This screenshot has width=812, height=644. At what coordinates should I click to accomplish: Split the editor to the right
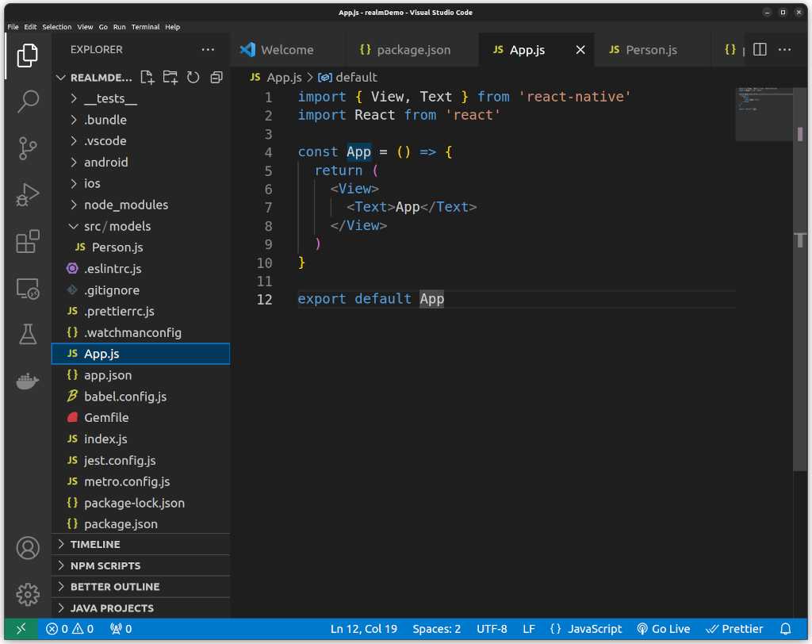tap(760, 50)
